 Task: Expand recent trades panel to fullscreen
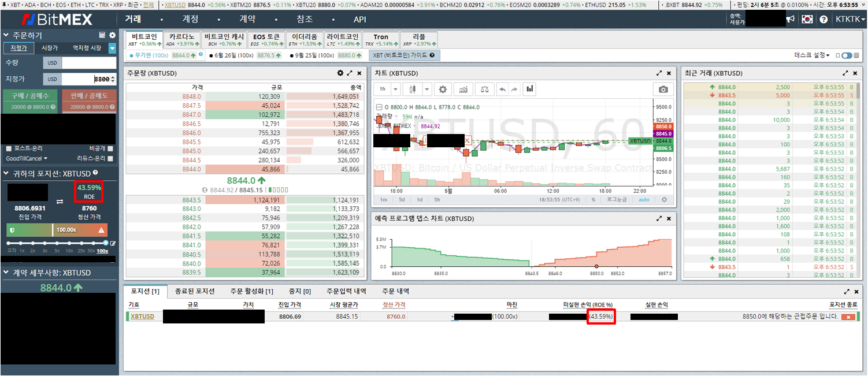[847, 73]
